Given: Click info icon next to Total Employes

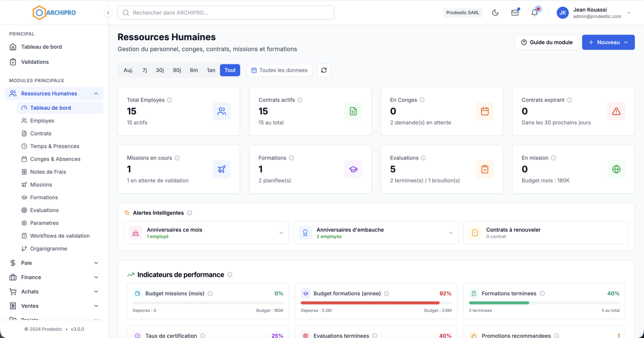Looking at the screenshot, I should pos(169,100).
